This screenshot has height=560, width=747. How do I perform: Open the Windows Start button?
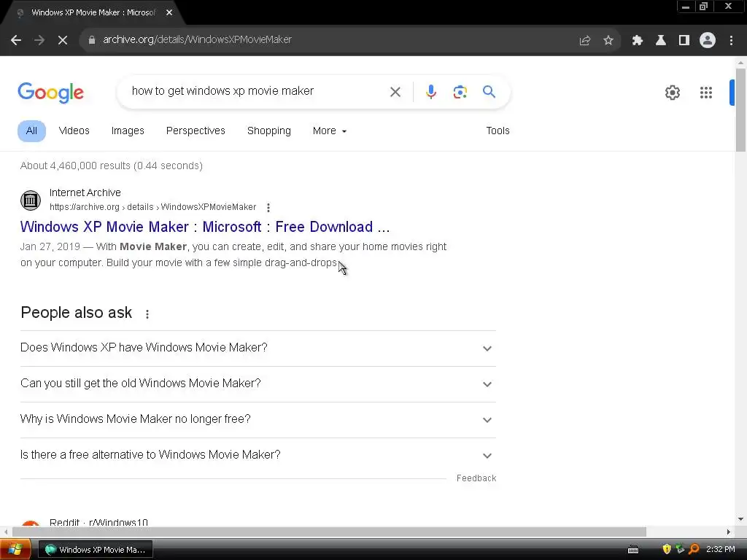[x=15, y=550]
